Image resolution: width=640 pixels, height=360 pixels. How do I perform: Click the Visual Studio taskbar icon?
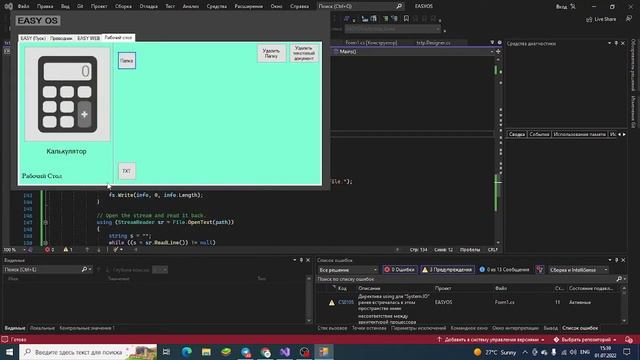point(285,352)
